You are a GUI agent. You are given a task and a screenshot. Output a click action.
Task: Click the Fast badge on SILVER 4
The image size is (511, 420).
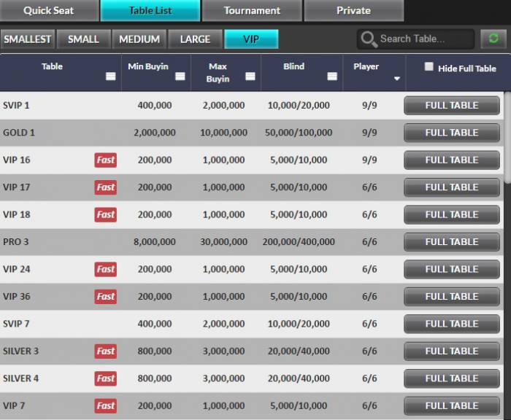106,378
